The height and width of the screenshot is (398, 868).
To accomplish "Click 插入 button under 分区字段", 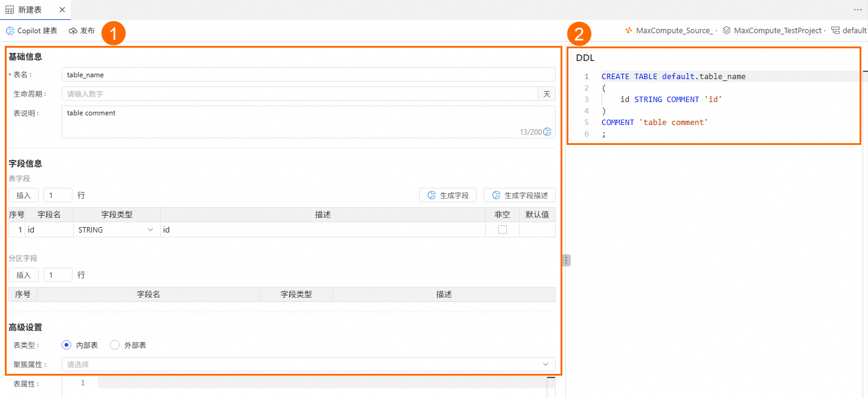I will coord(24,275).
